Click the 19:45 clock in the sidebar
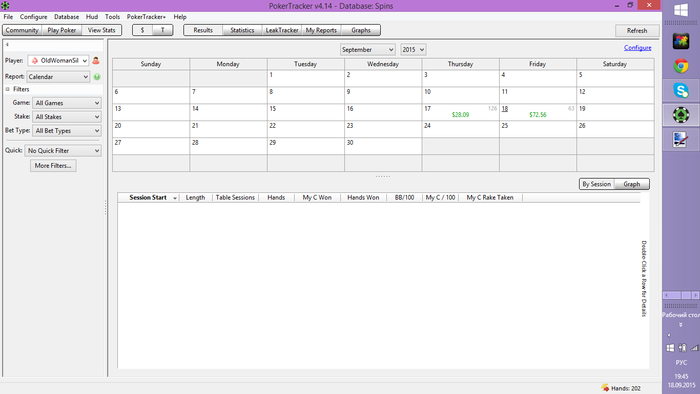This screenshot has height=394, width=700. [681, 377]
